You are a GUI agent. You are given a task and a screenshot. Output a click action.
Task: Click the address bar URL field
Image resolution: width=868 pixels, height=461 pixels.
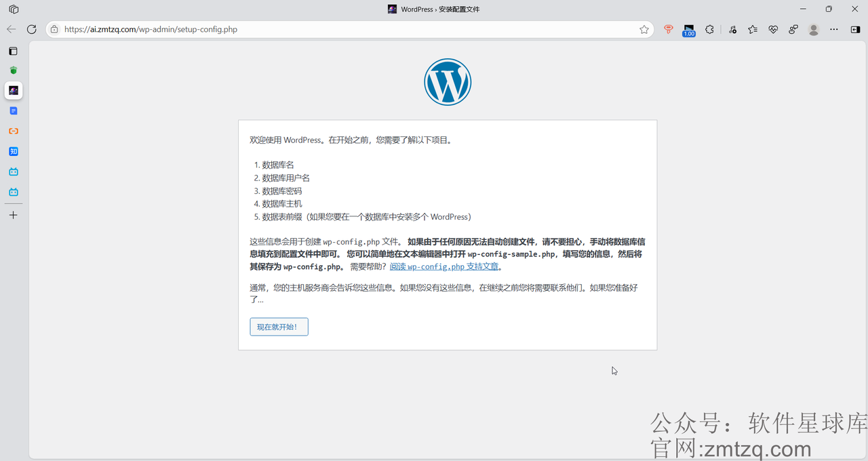click(349, 29)
